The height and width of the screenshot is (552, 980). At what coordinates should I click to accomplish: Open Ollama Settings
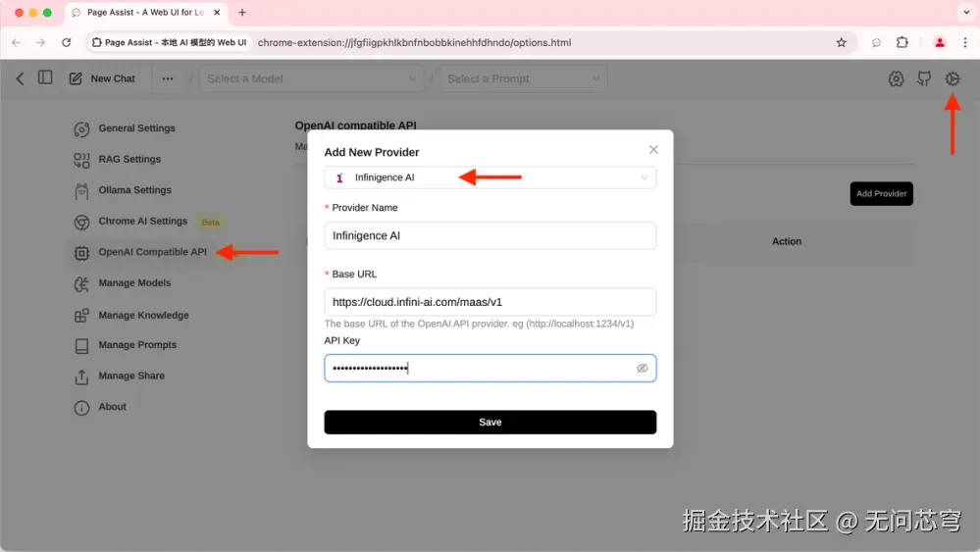pos(135,190)
